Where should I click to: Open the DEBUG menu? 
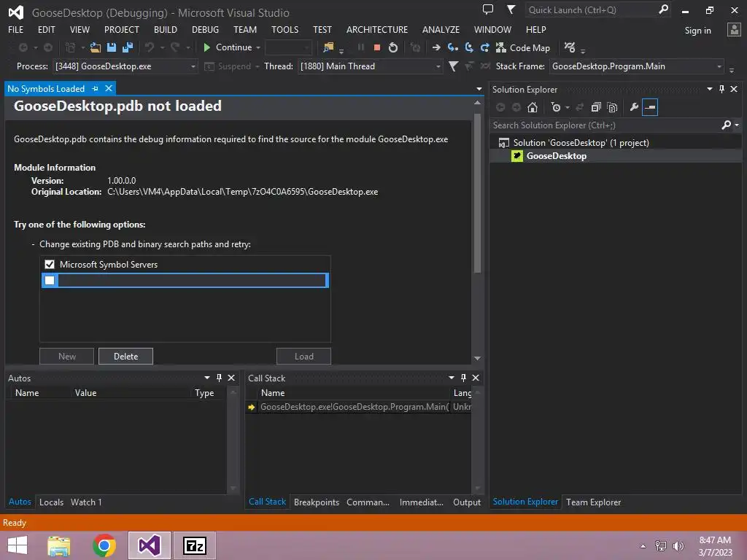[x=205, y=29]
